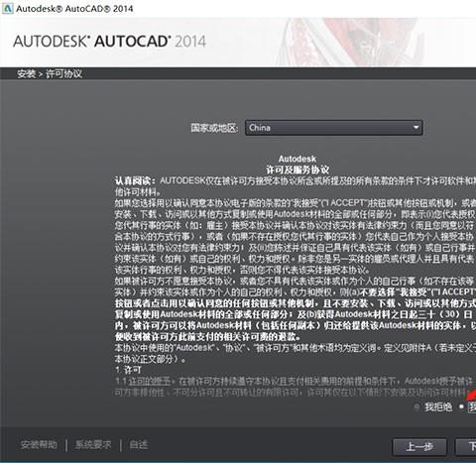Viewport: 476px width, 463px height.
Task: Click the AUTODESK AUTOCAD 2014 logo banner
Action: 109,42
